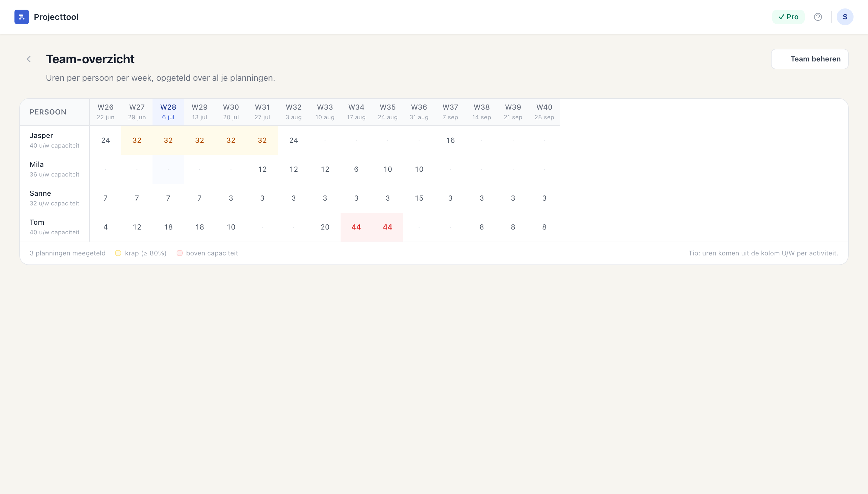Select the W34 17 aug column header
This screenshot has width=868, height=494.
point(356,112)
